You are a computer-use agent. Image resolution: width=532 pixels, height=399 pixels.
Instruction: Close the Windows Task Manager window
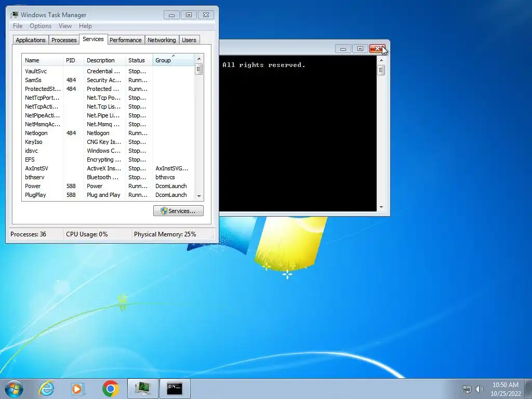(206, 15)
